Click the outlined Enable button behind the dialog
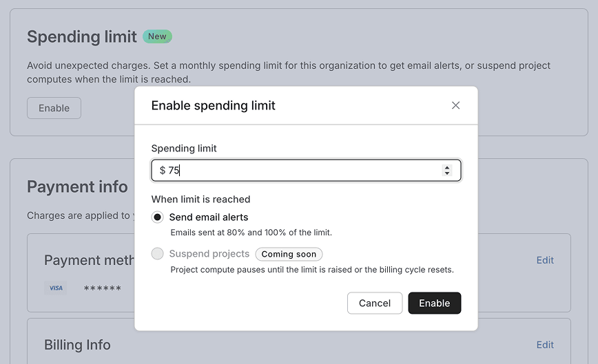 click(54, 108)
